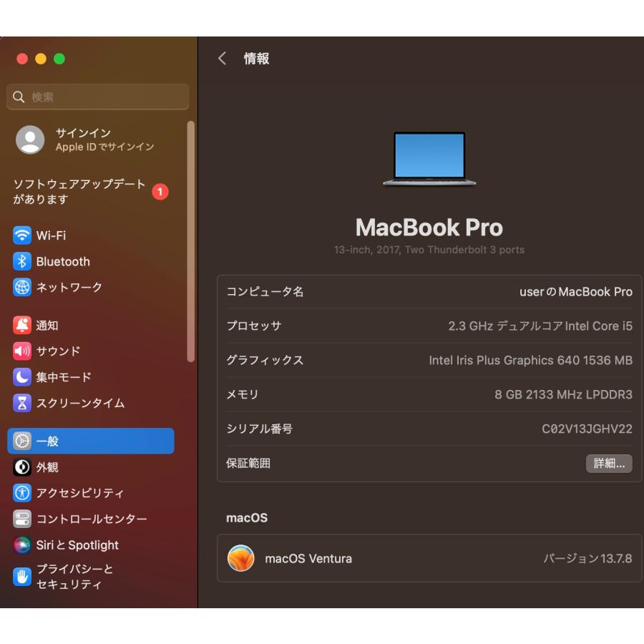Click processor value '2.3 GHz デュアルコア Intel Core i5'
Viewport: 644px width, 644px height.
pos(540,326)
